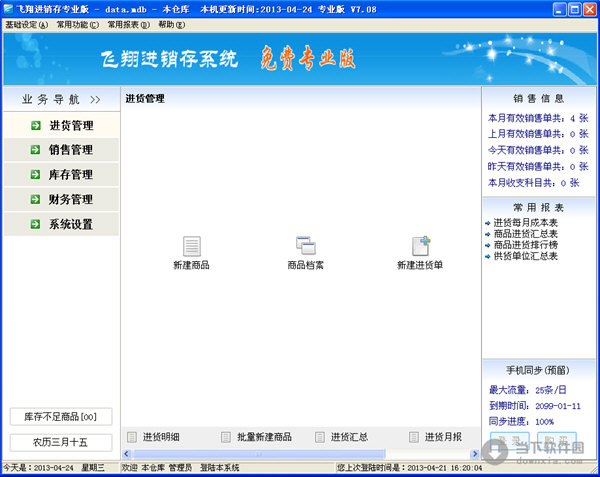Open the 基础设定 menu
600x477 pixels.
(26, 24)
